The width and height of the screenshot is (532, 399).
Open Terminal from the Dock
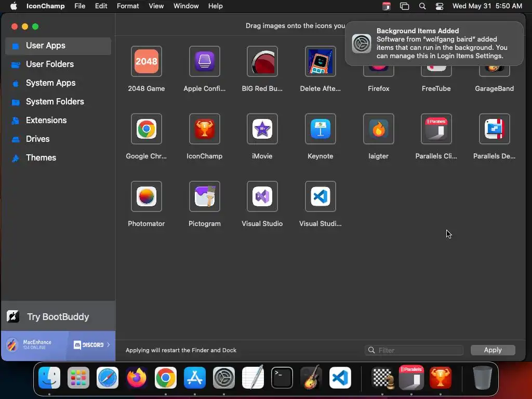[x=282, y=378]
